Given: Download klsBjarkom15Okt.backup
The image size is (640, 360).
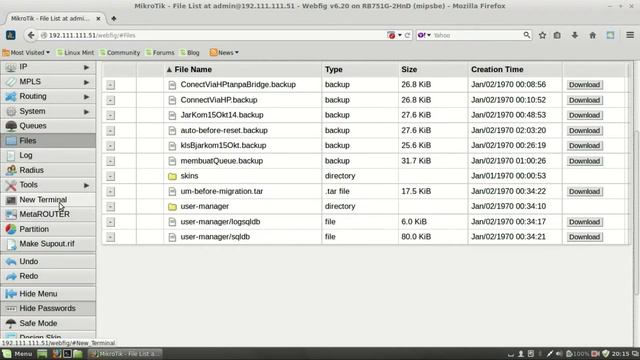Looking at the screenshot, I should (x=584, y=145).
